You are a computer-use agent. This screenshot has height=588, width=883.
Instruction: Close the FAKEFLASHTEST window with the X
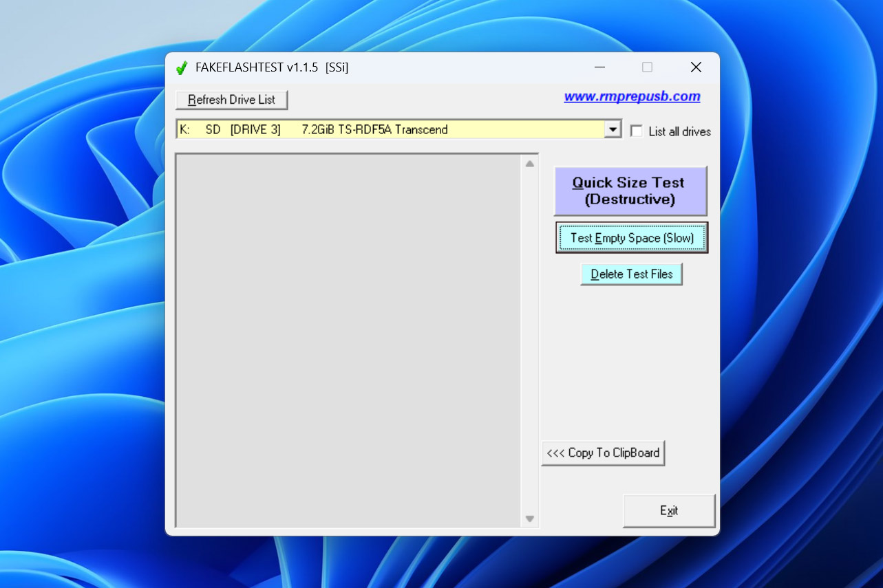tap(696, 67)
